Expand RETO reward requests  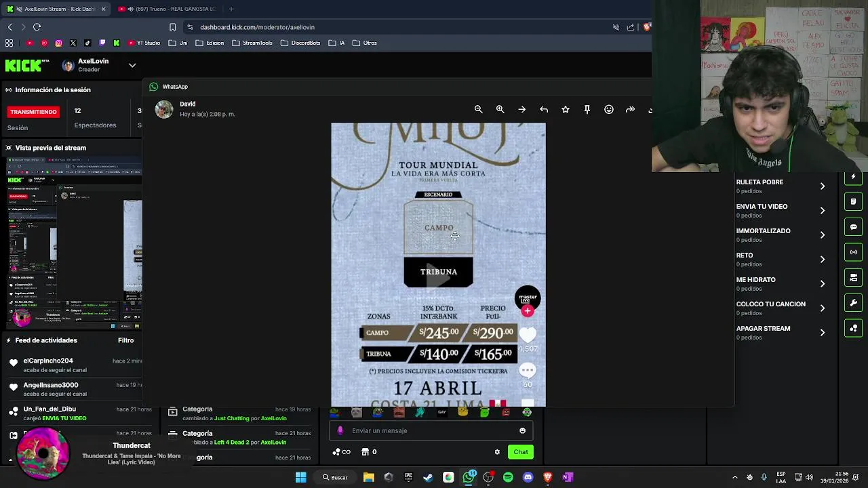tap(823, 260)
